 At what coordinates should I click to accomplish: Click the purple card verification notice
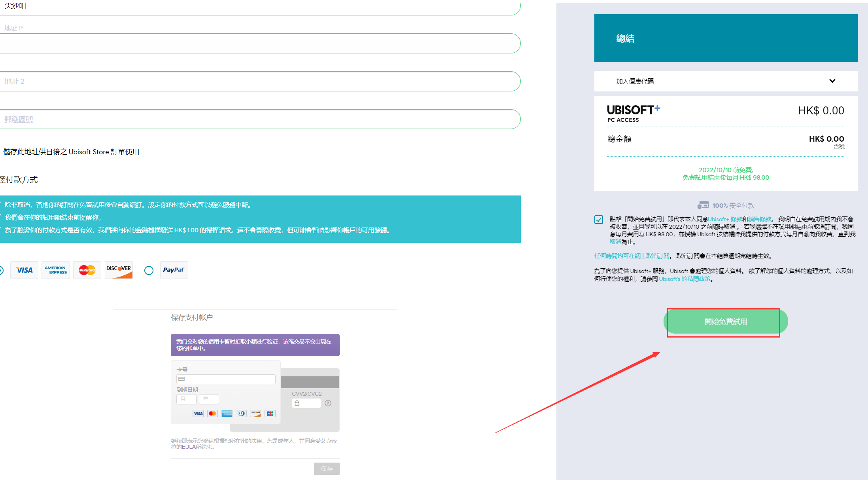[x=255, y=345]
